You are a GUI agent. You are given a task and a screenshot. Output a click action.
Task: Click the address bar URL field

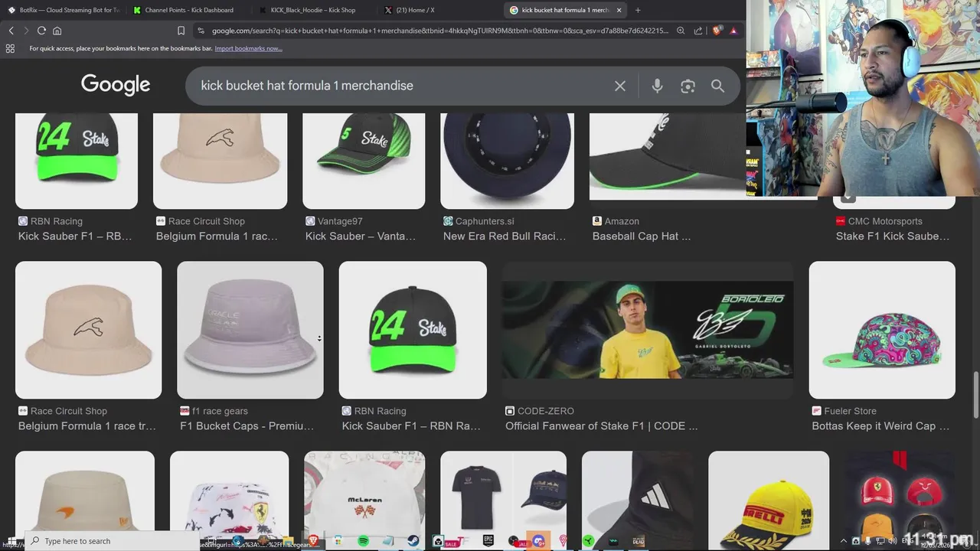pos(440,31)
